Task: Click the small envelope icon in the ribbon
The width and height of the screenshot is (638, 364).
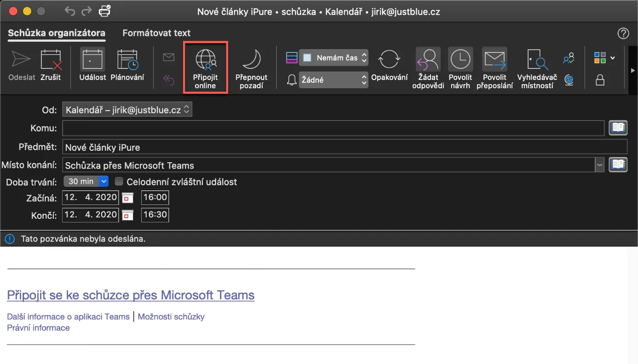Action: (169, 57)
